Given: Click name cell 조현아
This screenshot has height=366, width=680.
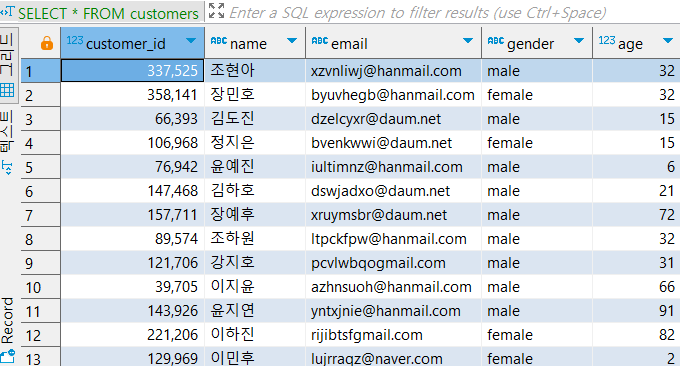Looking at the screenshot, I should click(x=255, y=71).
